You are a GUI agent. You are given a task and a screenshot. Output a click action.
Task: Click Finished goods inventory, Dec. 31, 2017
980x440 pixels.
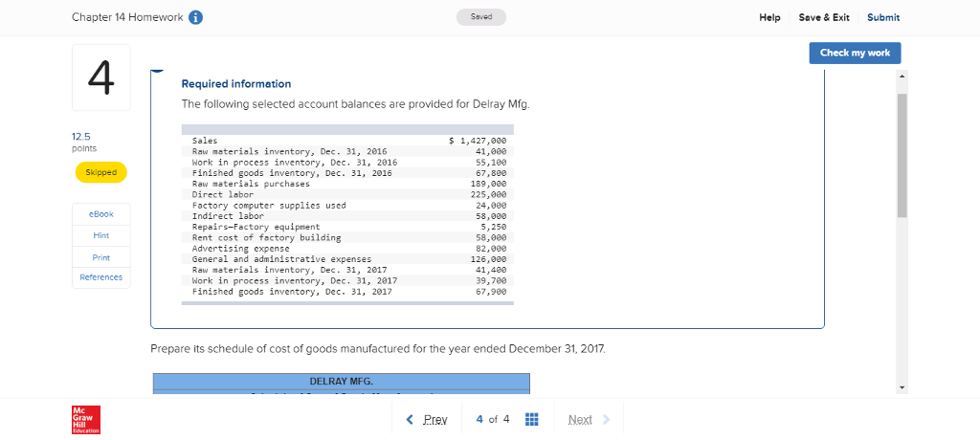point(347,292)
